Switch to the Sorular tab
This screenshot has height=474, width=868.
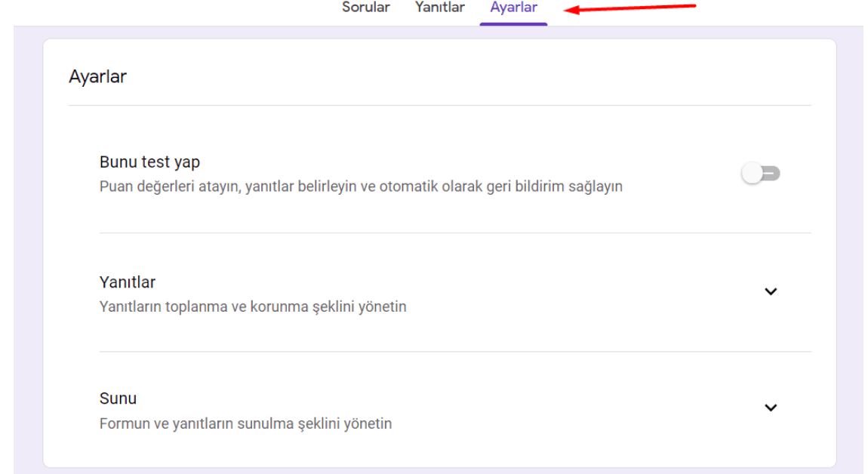(365, 8)
